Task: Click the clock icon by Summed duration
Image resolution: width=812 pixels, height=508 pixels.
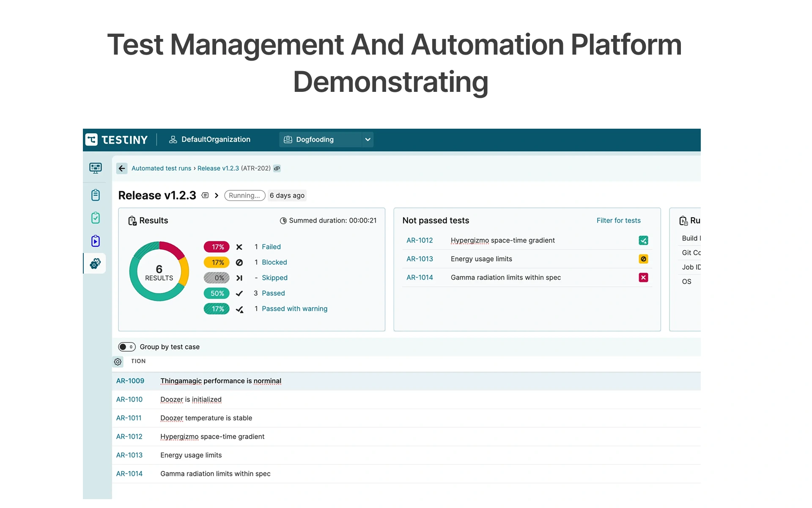Action: point(283,221)
